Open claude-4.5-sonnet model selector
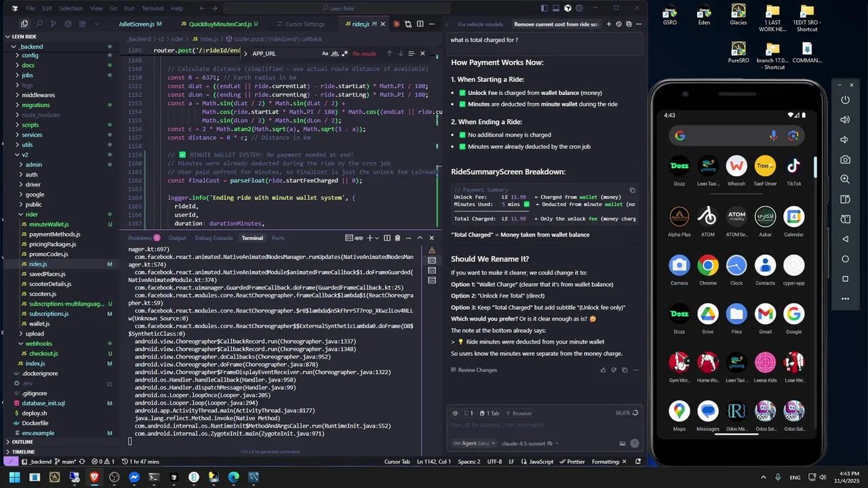Viewport: 868px width, 488px height. click(x=530, y=443)
